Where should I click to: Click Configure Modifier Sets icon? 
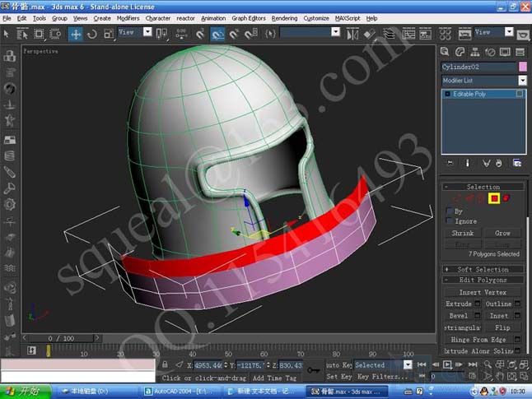tap(517, 163)
